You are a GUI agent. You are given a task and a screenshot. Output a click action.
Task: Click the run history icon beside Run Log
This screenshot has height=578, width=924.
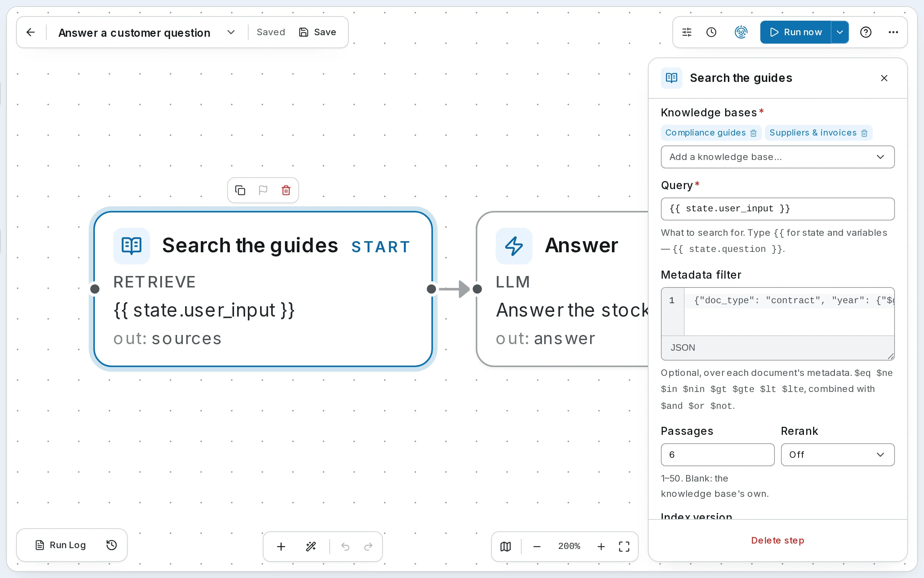coord(111,545)
